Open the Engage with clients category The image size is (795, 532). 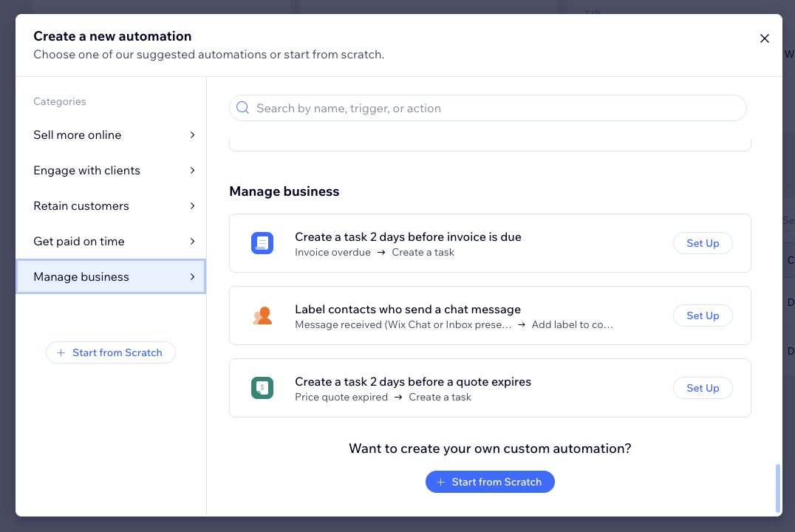[86, 171]
